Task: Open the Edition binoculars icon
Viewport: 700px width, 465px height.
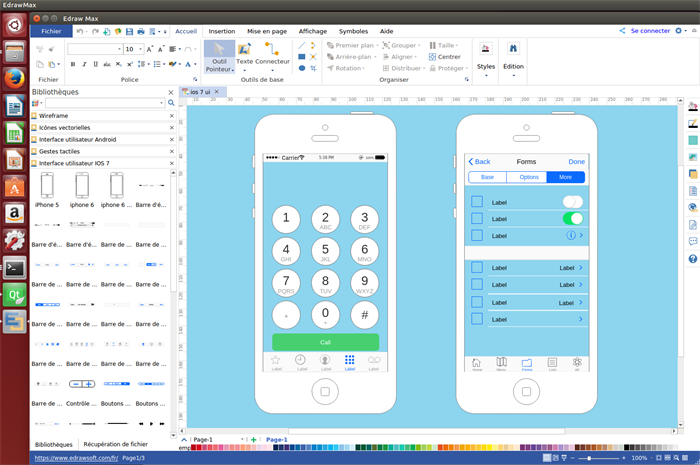Action: (513, 48)
